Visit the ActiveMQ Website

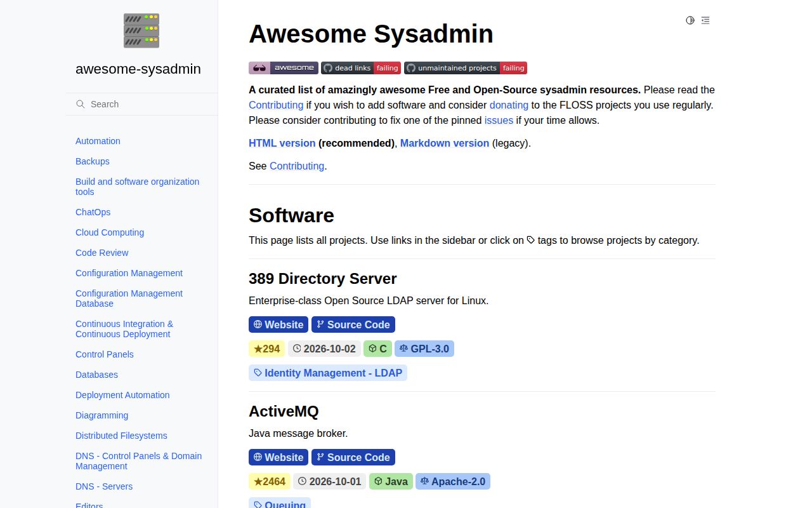(278, 457)
